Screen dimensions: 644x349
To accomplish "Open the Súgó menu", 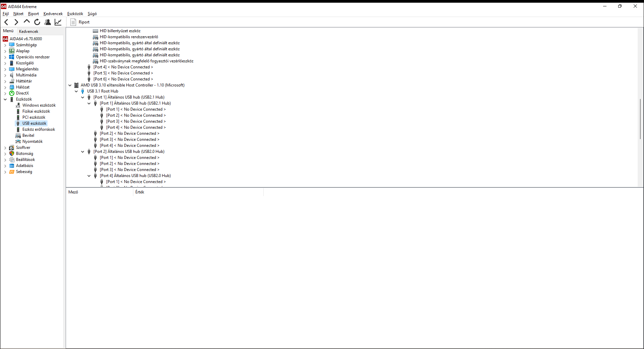I will 92,14.
